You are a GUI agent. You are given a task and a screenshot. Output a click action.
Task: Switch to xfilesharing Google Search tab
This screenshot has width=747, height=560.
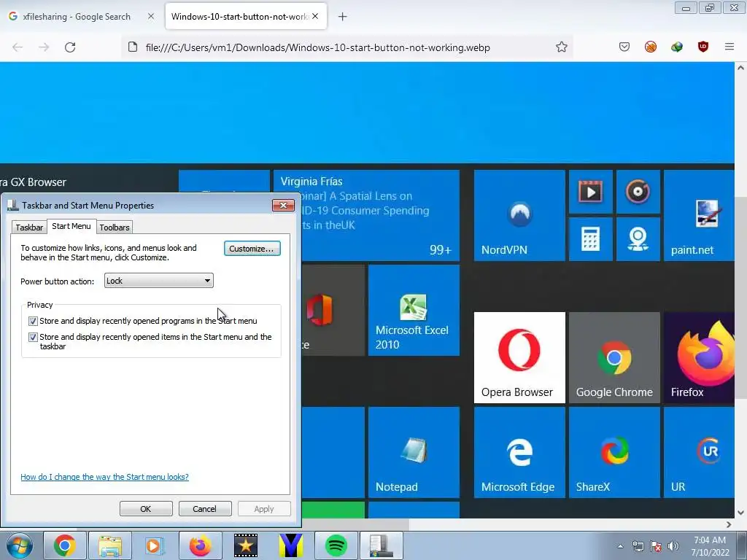pyautogui.click(x=76, y=17)
